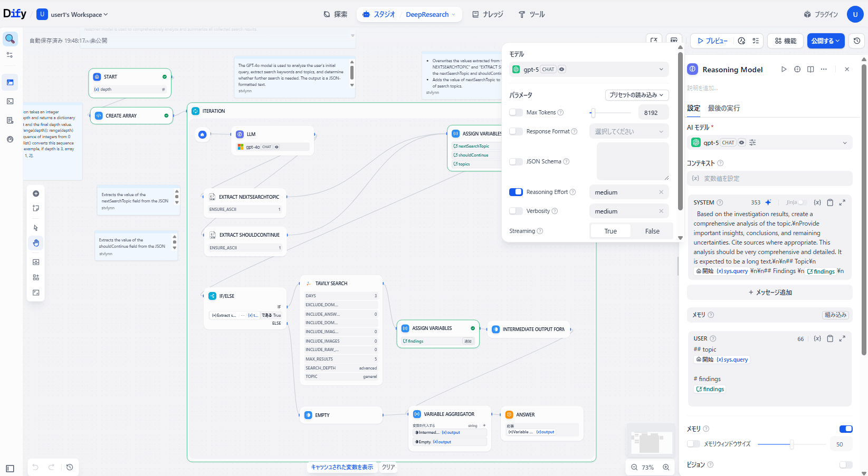The image size is (868, 476).
Task: Toggle the Max Tokens parameter switch
Action: pos(516,112)
